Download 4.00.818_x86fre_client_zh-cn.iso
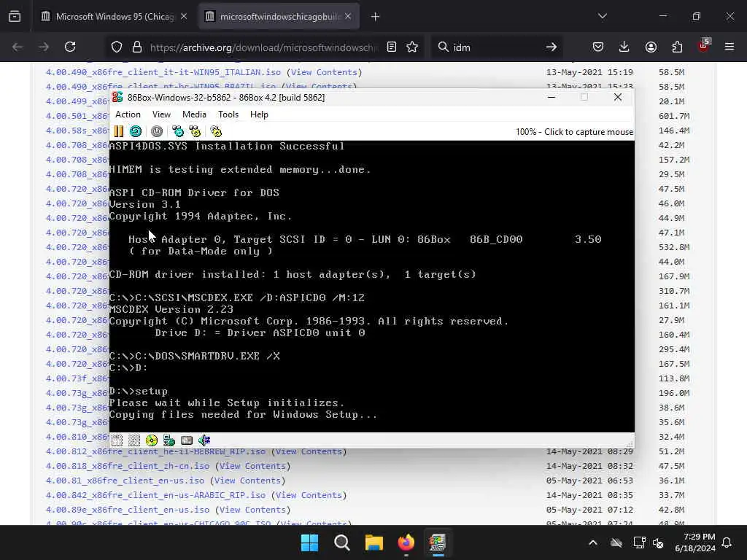747x560 pixels. pos(128,466)
